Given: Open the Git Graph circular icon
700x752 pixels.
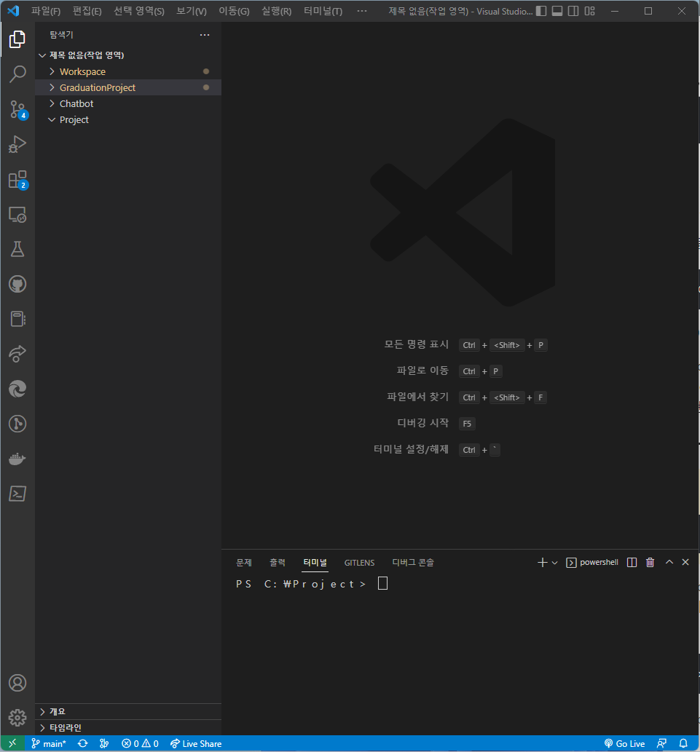Looking at the screenshot, I should click(x=17, y=424).
